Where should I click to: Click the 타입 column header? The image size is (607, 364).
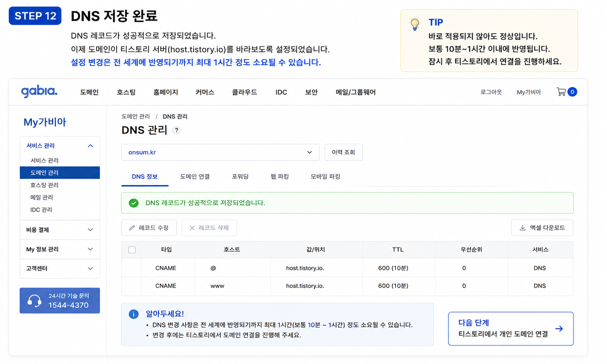[x=166, y=250]
